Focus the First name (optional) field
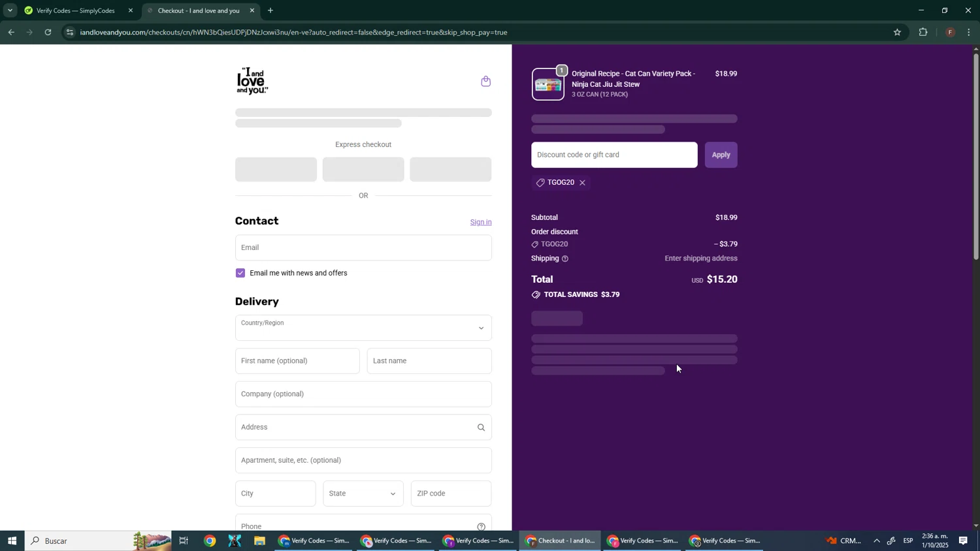This screenshot has height=551, width=980. pyautogui.click(x=297, y=361)
